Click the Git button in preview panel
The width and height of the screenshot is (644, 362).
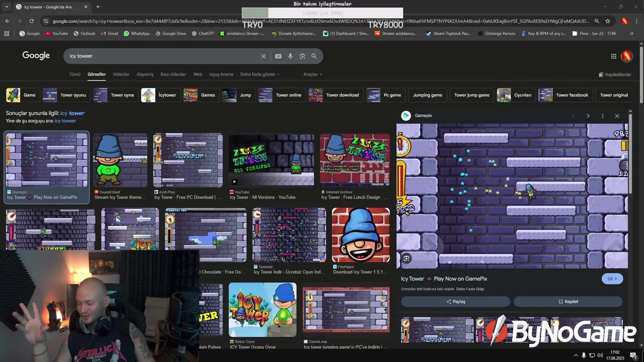612,279
